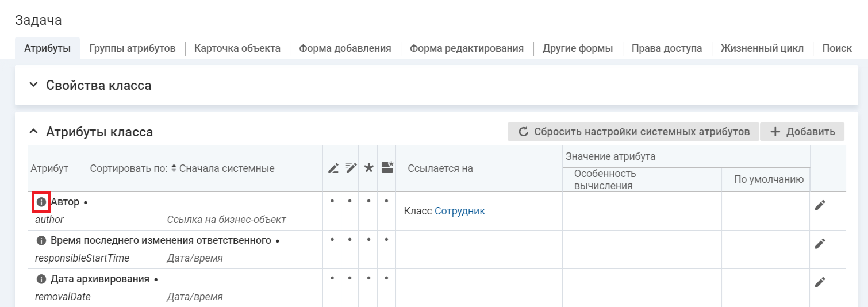This screenshot has height=307, width=868.
Task: Click the first pencil column header icon
Action: (333, 168)
